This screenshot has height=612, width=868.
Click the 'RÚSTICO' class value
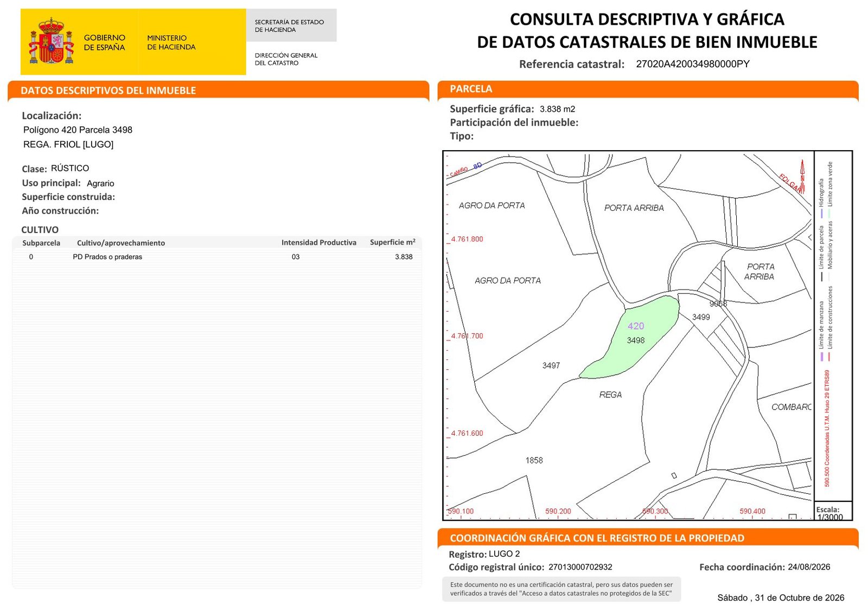[x=70, y=168]
